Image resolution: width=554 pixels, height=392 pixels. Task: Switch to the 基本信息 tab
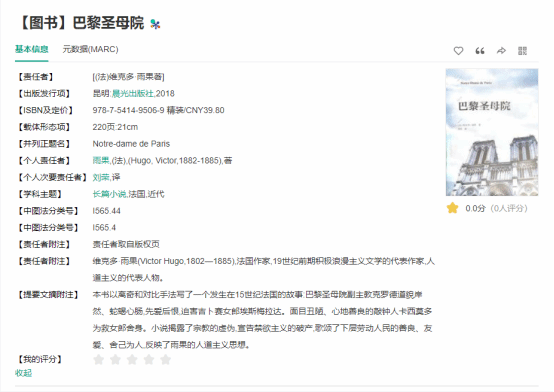click(31, 49)
